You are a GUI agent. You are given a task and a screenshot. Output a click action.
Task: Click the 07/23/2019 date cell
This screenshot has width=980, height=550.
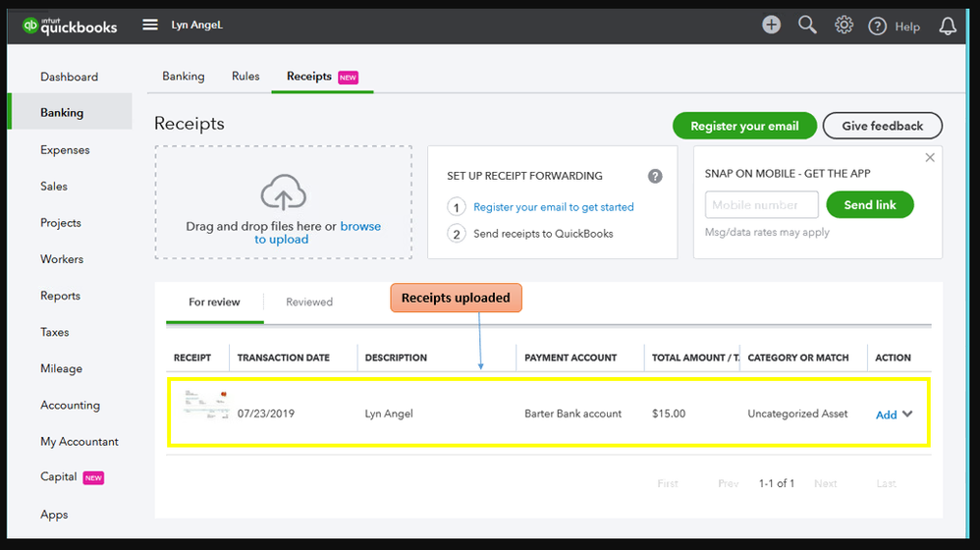[266, 413]
